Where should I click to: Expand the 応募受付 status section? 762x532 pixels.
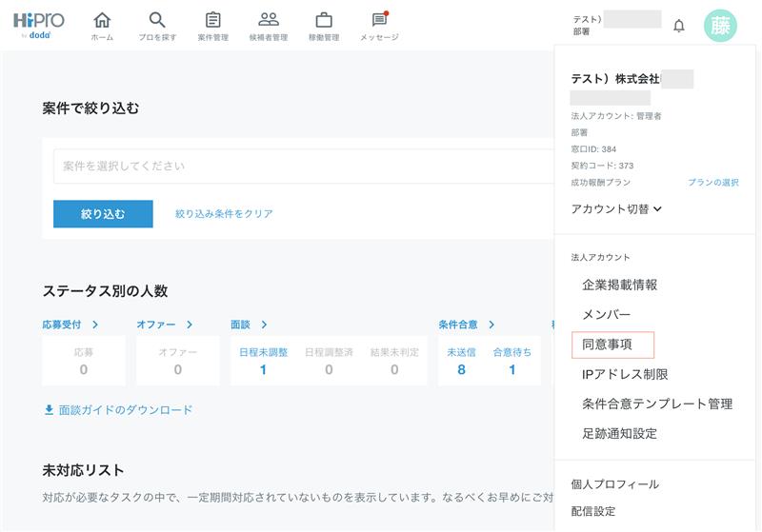tap(70, 325)
